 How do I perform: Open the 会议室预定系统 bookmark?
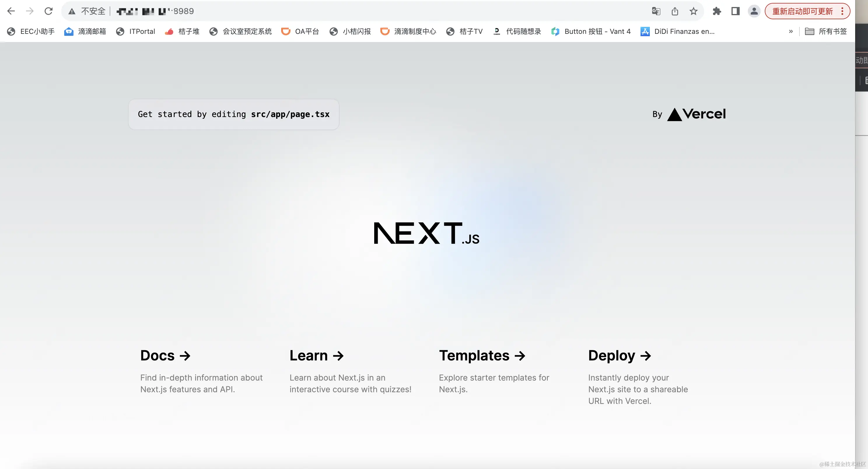click(x=240, y=31)
